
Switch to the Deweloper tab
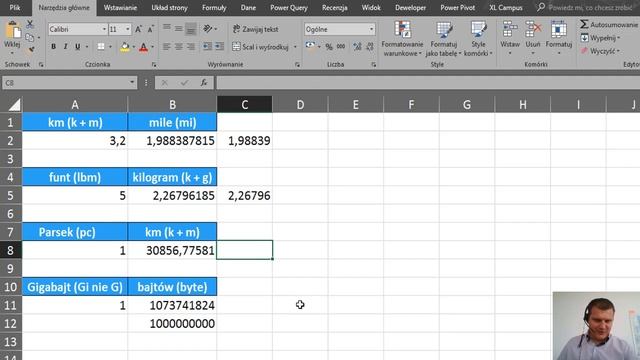pyautogui.click(x=410, y=7)
